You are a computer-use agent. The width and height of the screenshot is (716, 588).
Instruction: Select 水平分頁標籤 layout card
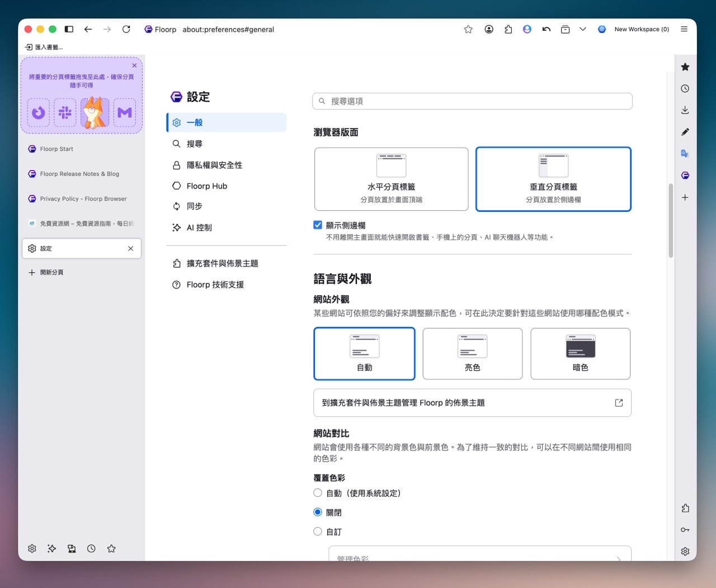(x=392, y=179)
